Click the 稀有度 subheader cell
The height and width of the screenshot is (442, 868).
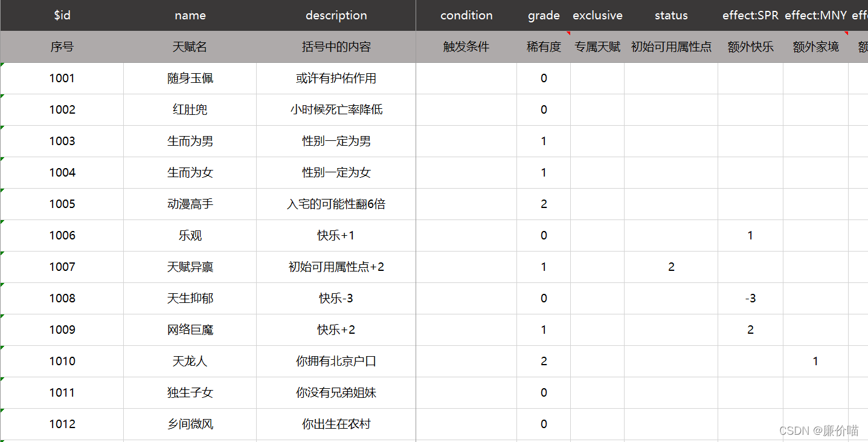tap(544, 47)
